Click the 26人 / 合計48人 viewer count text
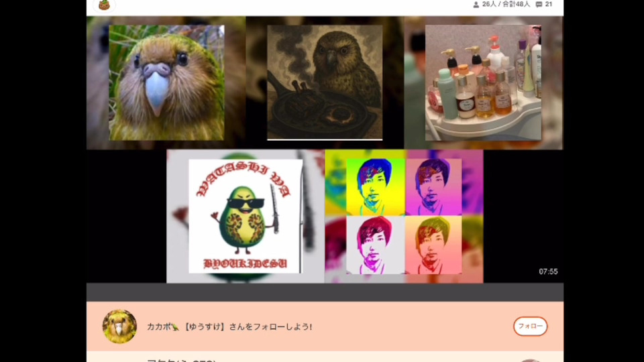644x362 pixels. tap(506, 5)
